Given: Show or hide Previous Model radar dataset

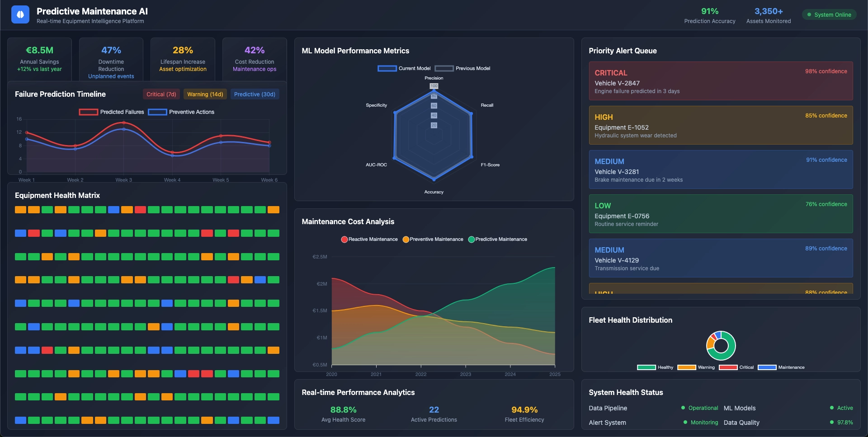Looking at the screenshot, I should point(444,69).
